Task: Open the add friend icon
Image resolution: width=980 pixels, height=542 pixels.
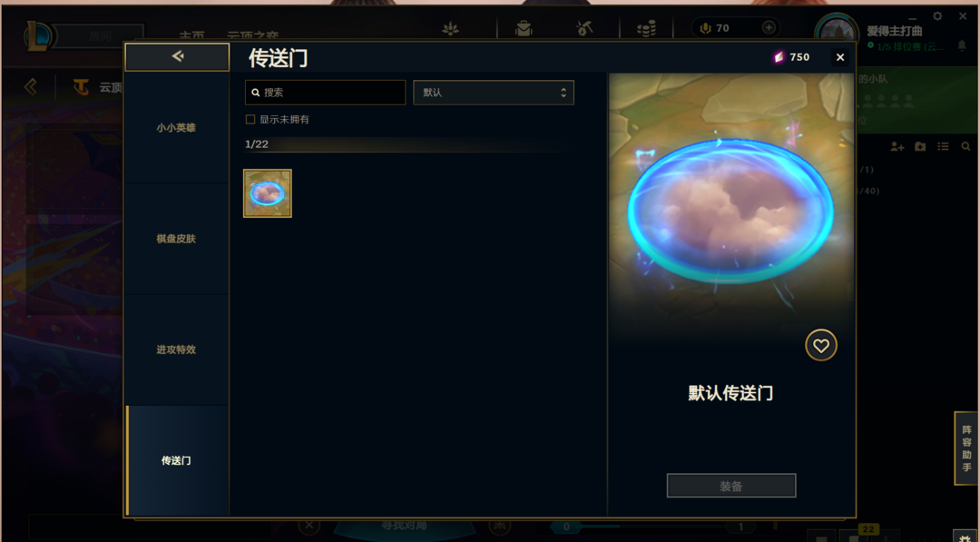Action: coord(897,146)
